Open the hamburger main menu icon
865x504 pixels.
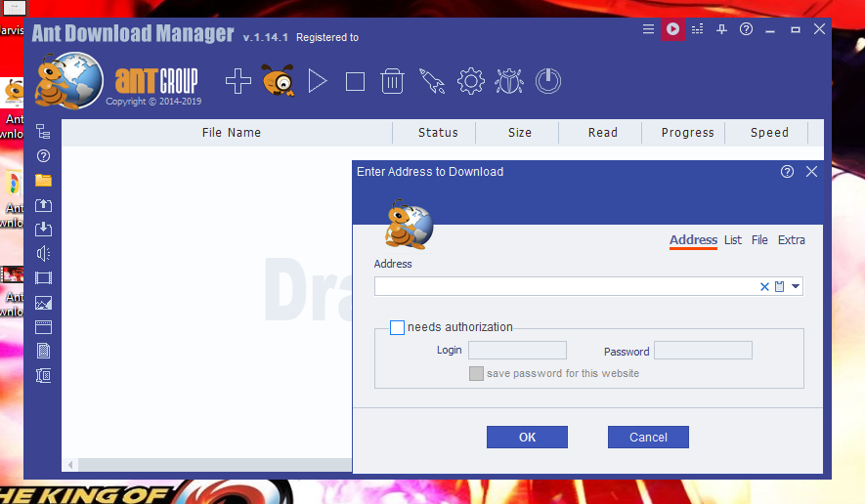(x=648, y=28)
